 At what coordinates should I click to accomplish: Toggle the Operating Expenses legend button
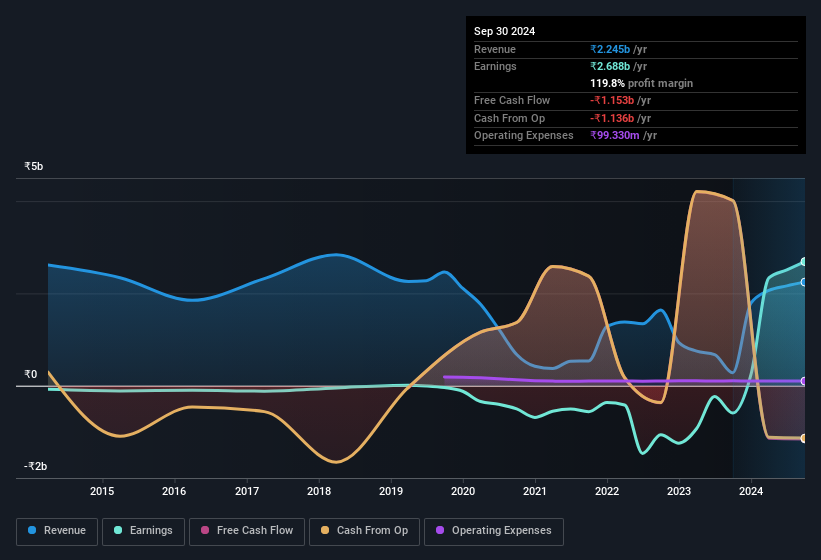tap(494, 532)
